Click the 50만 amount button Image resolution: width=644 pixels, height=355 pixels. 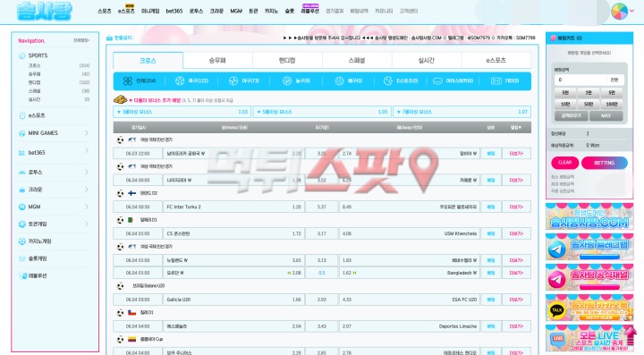tap(589, 105)
